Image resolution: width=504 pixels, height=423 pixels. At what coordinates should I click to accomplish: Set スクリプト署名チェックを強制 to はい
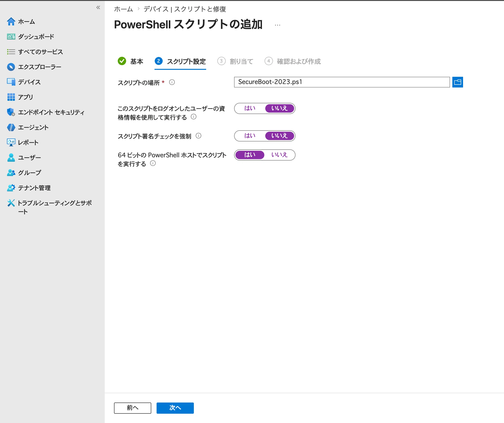point(250,136)
